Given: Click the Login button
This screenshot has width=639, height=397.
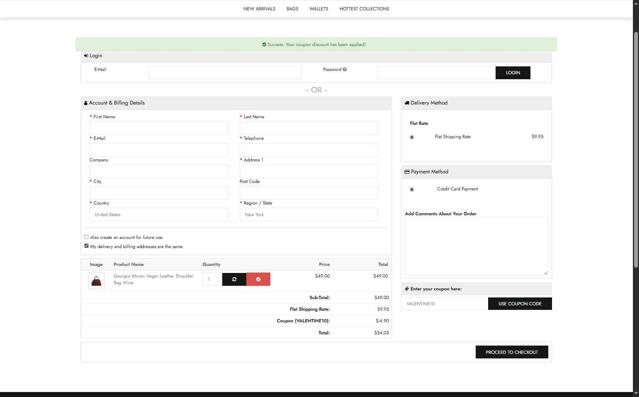Looking at the screenshot, I should click(513, 73).
